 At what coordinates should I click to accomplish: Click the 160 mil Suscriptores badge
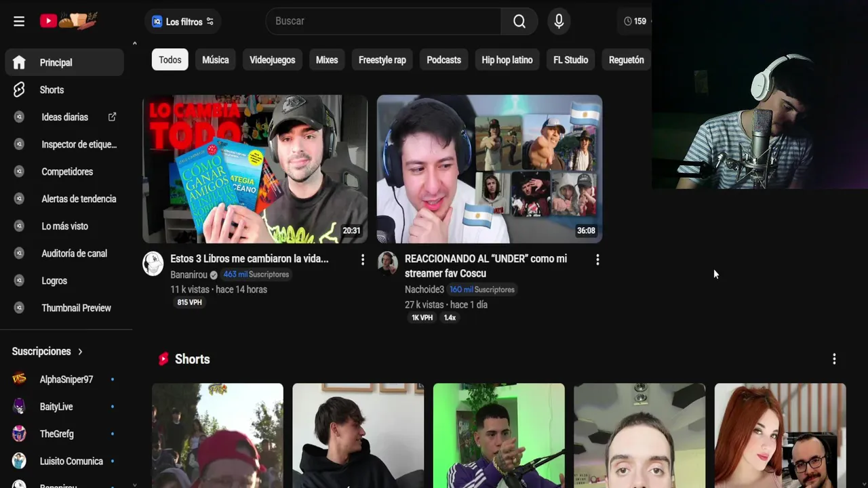click(x=482, y=289)
